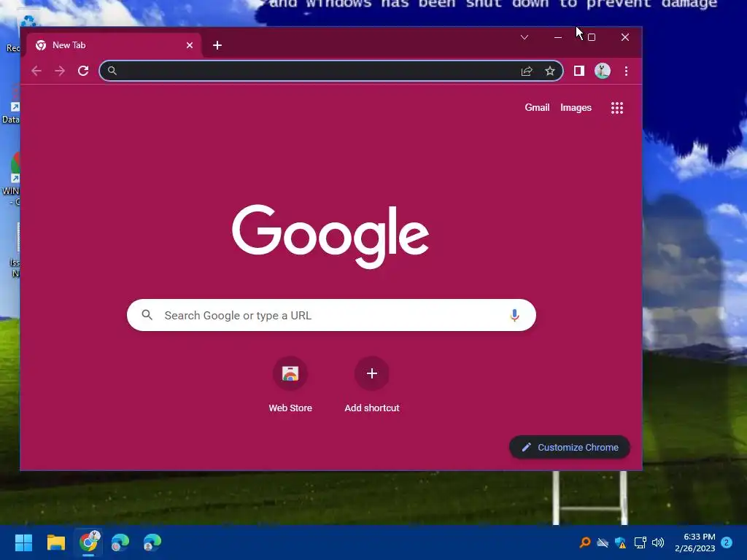Screen dimensions: 747x560
Task: Open File Explorer from the taskbar
Action: pyautogui.click(x=55, y=542)
